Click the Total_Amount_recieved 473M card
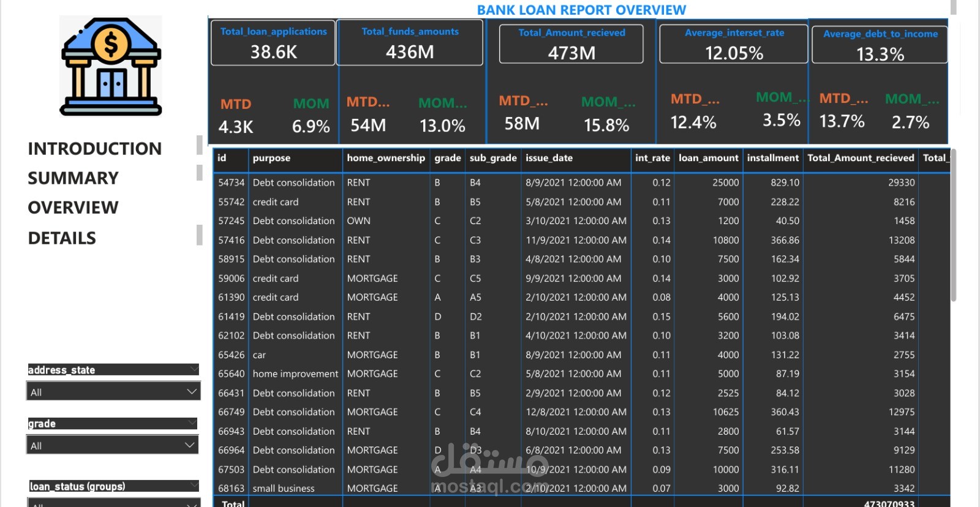Screen dimensions: 980x507 point(571,44)
